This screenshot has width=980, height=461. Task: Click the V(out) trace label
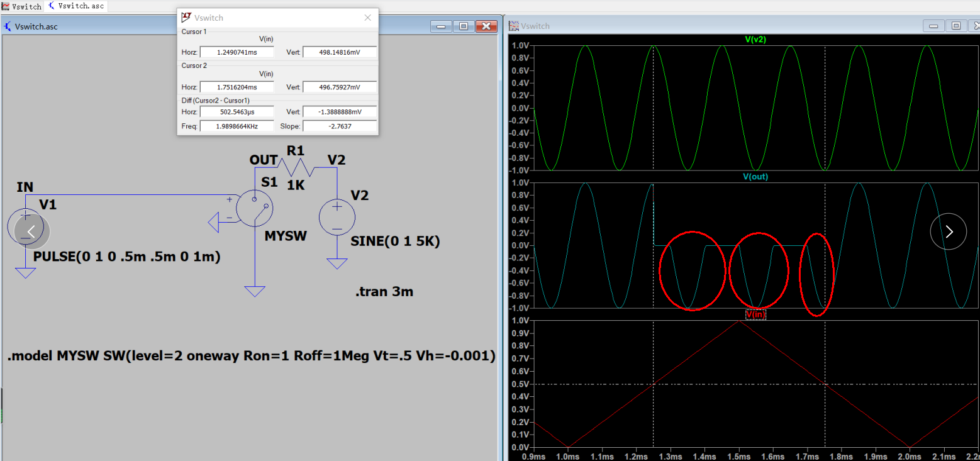[x=755, y=177]
